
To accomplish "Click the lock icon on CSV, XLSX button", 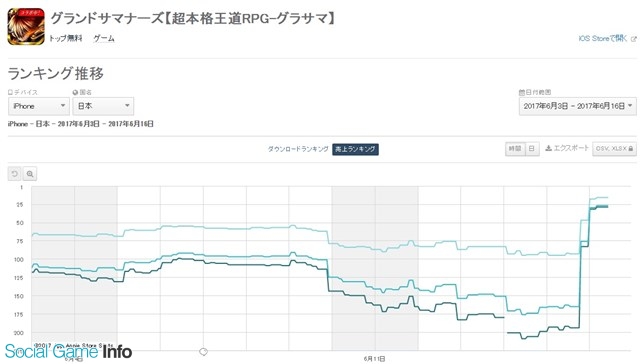I will [x=631, y=149].
